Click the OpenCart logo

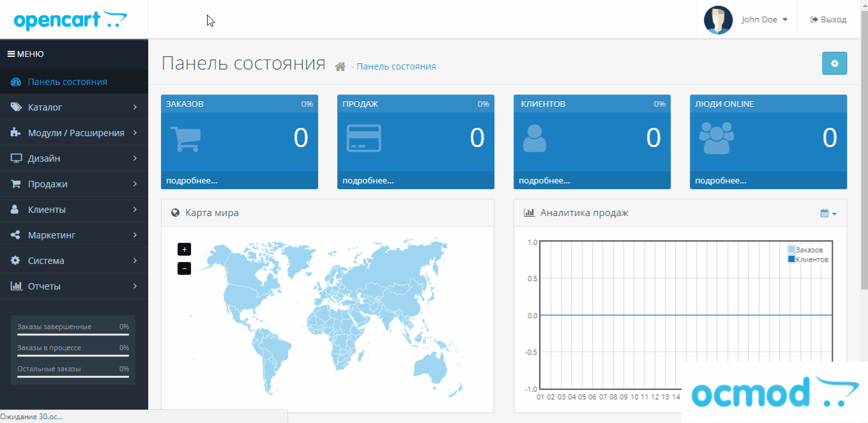70,20
